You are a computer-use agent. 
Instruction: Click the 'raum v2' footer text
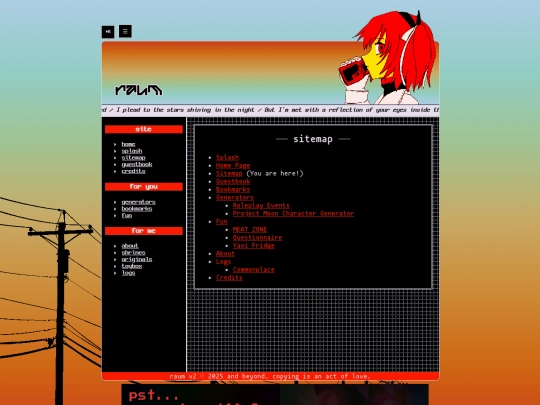tap(270, 376)
